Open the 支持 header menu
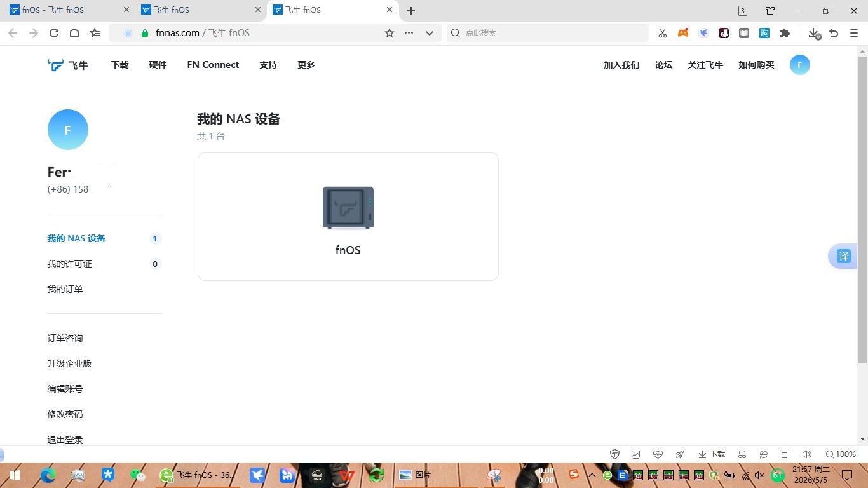 click(x=268, y=65)
